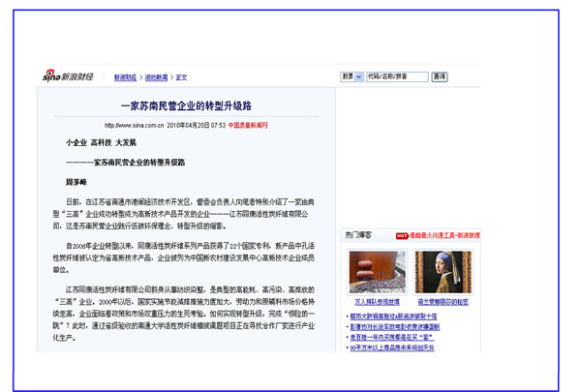
Task: Click the red HOT badge icon
Action: pos(401,235)
